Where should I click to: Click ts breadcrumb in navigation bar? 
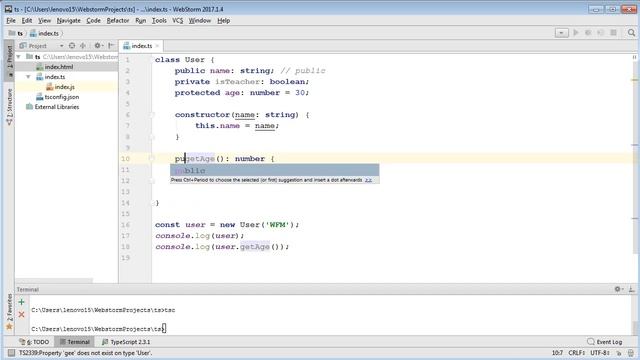[x=16, y=33]
